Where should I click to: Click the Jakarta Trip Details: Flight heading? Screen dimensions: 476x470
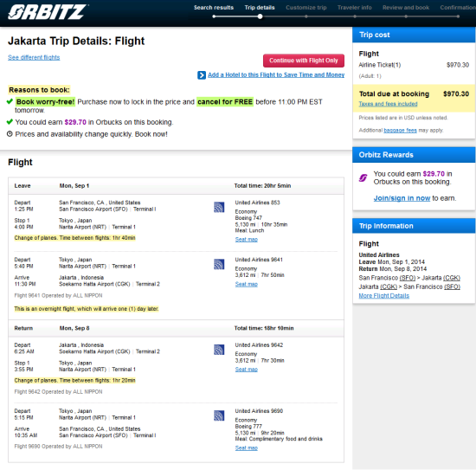pyautogui.click(x=76, y=41)
